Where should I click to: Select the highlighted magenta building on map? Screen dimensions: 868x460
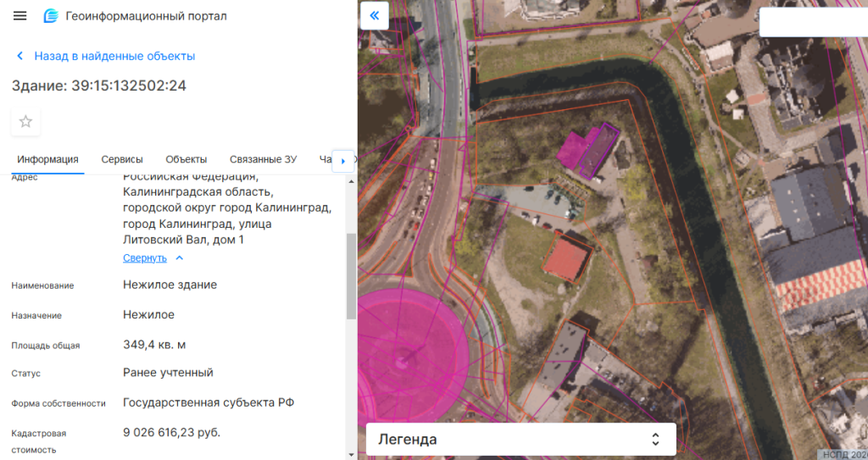585,150
